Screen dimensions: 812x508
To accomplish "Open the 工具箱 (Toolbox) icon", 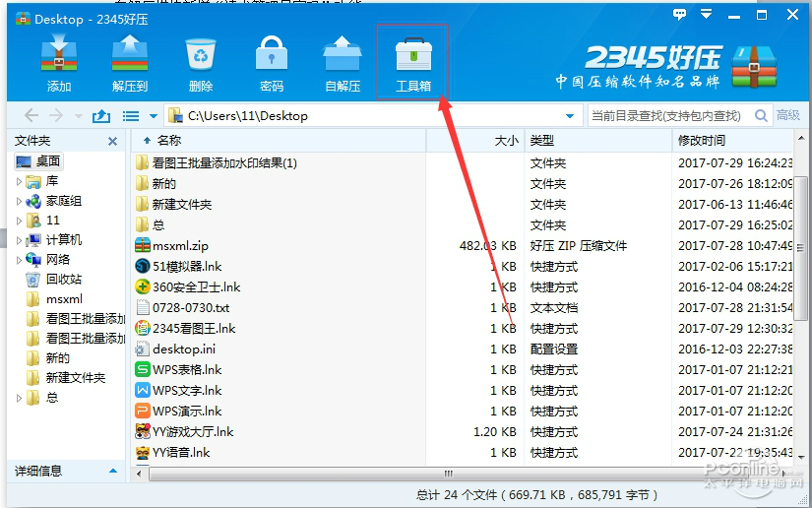I will point(413,54).
